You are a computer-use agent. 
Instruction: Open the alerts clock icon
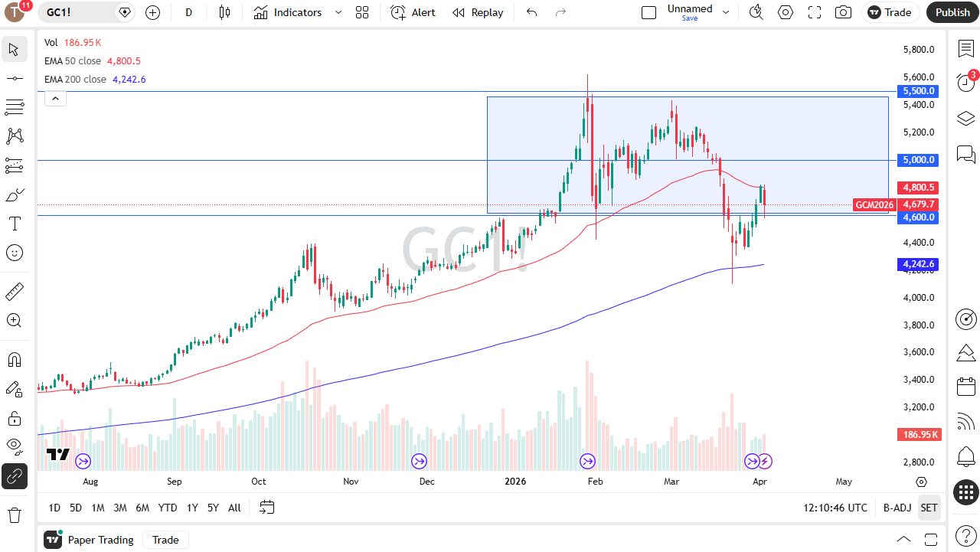coord(966,83)
